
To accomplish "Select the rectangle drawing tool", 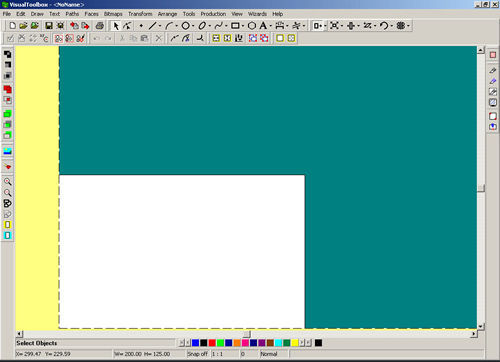I will pyautogui.click(x=235, y=26).
